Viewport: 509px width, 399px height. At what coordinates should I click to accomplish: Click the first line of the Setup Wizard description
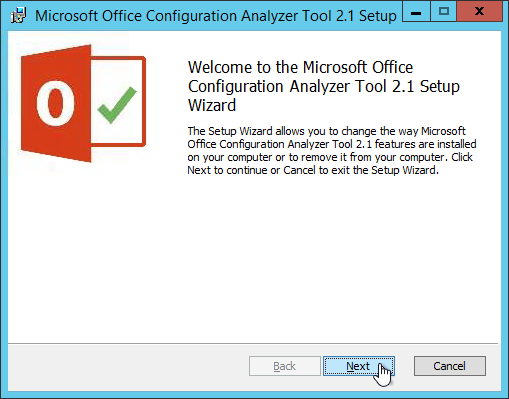tap(326, 131)
